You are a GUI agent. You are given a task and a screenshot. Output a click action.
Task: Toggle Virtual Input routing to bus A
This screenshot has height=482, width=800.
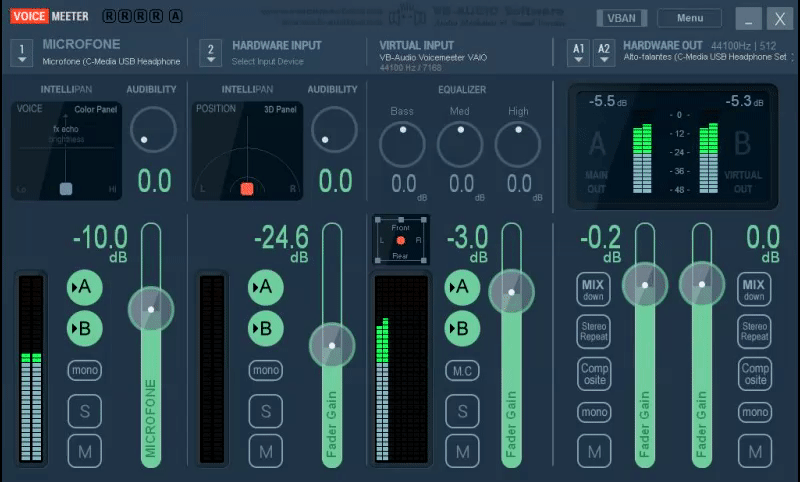pos(462,287)
